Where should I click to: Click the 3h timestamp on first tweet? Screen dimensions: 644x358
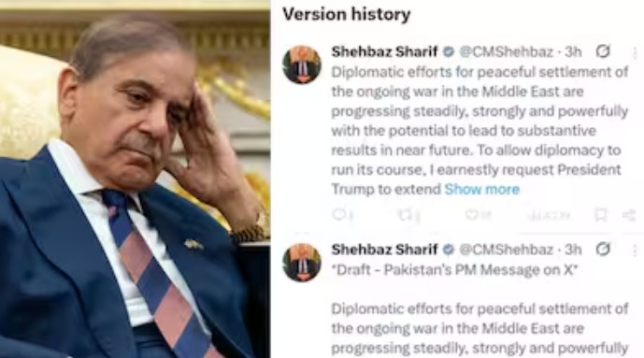(573, 51)
